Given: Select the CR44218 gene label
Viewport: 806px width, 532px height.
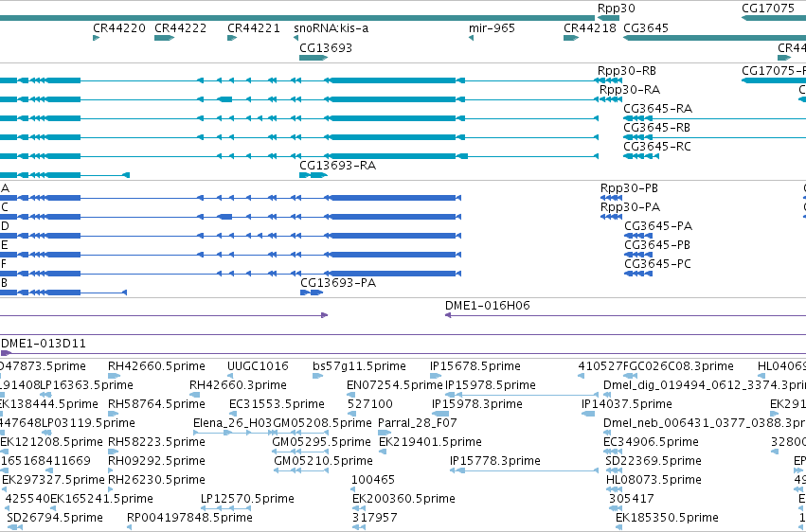Looking at the screenshot, I should 590,28.
